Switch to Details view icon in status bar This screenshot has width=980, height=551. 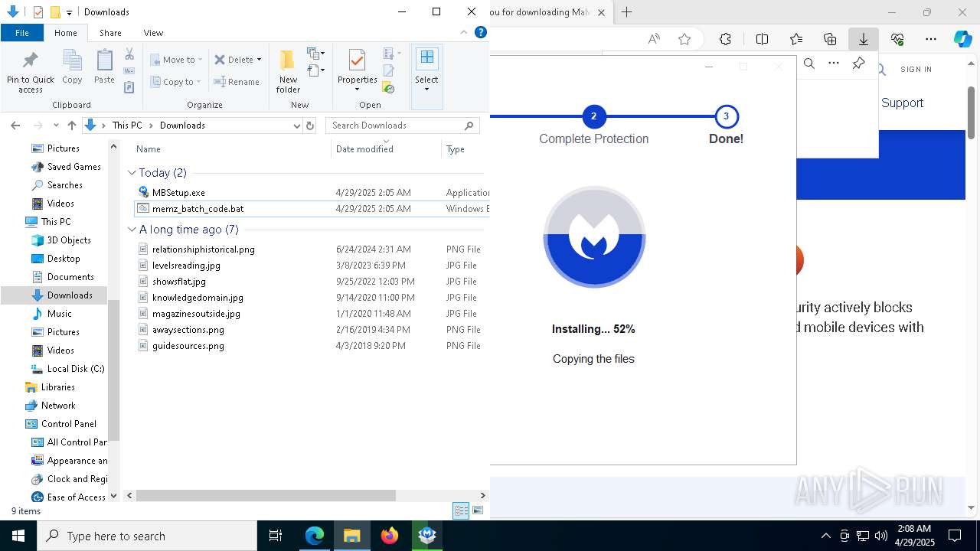pos(461,511)
